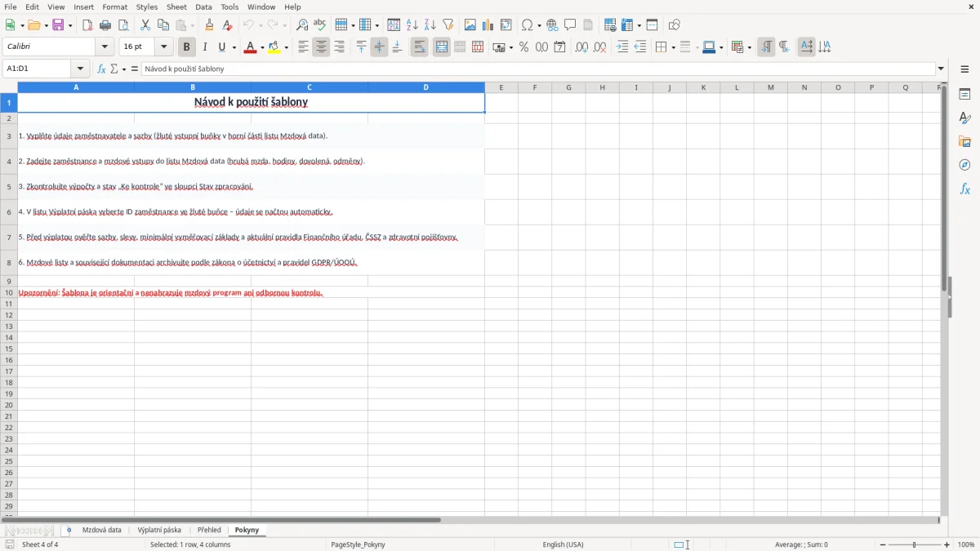
Task: Insert a chart with the chart icon
Action: point(488,25)
